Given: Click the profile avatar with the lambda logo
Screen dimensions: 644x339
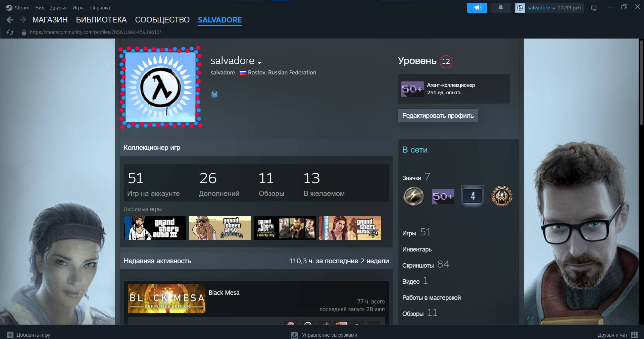Looking at the screenshot, I should [x=160, y=87].
